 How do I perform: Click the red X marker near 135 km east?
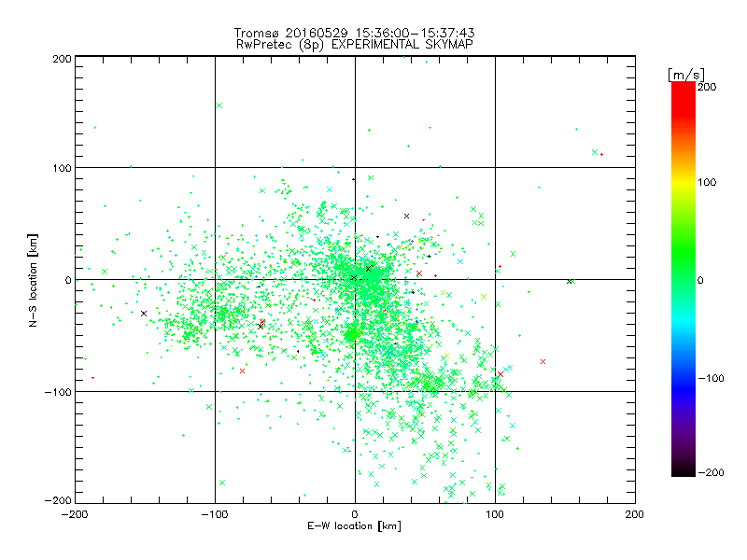543,362
